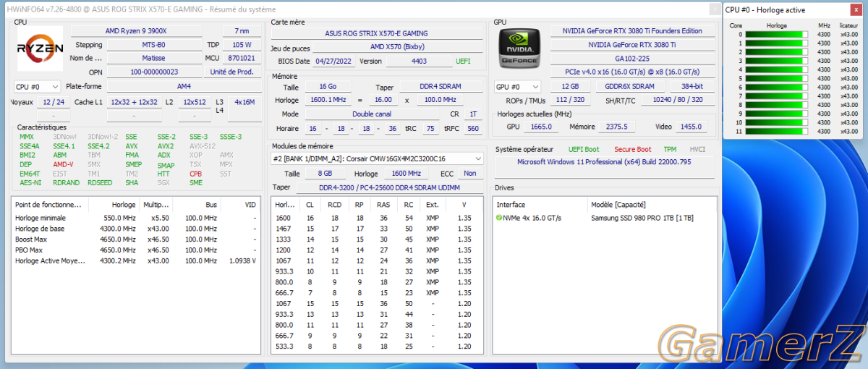
Task: Click the 12 / 24 cores value
Action: tap(54, 102)
